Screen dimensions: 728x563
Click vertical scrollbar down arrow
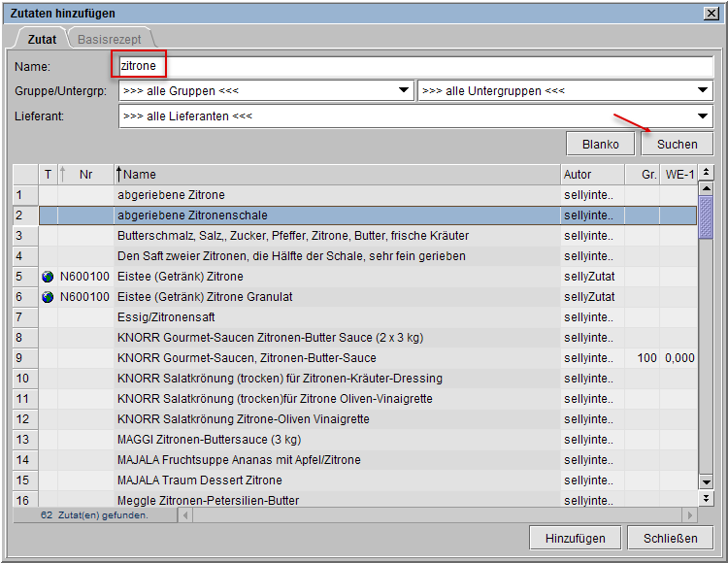(x=706, y=481)
